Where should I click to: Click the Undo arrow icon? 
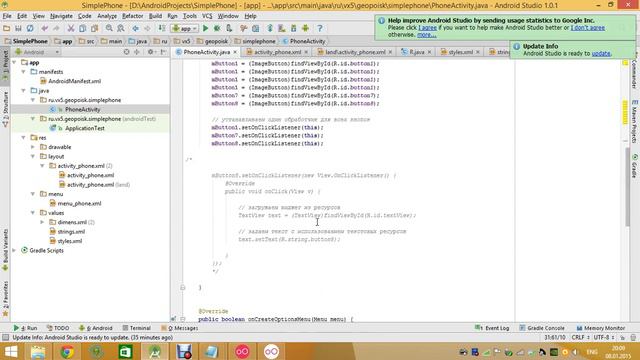pyautogui.click(x=44, y=28)
